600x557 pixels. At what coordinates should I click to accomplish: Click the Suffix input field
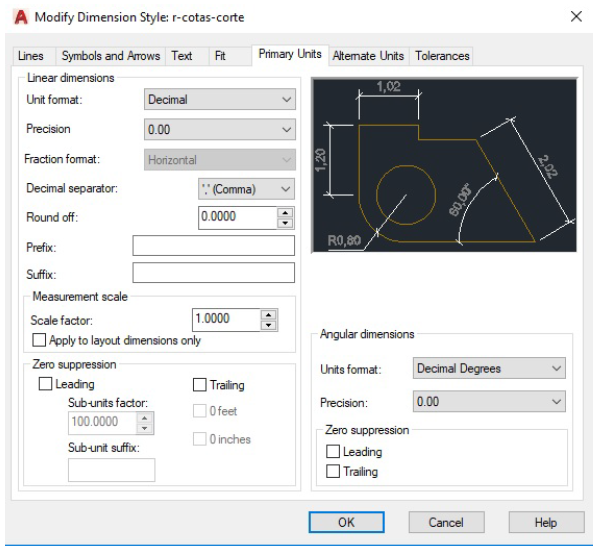[x=214, y=272]
